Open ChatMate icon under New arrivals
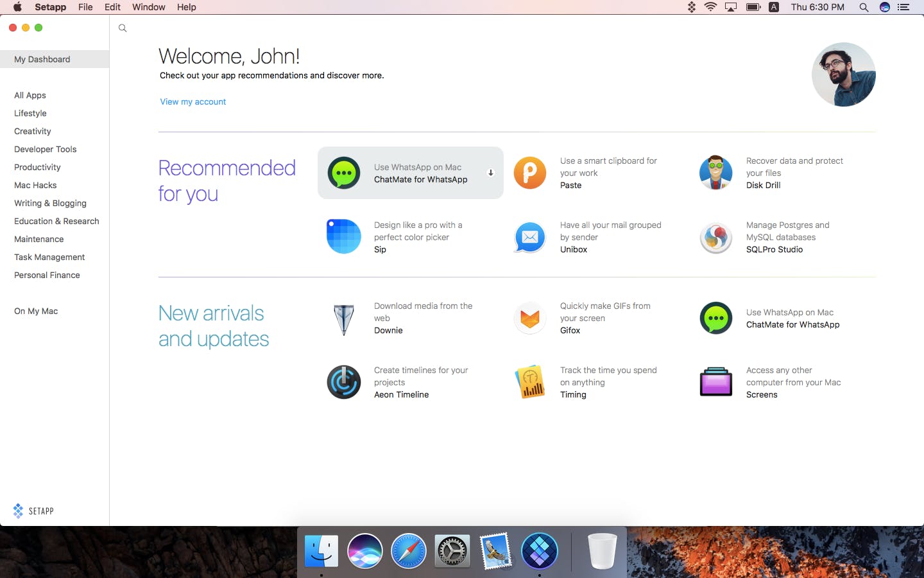This screenshot has height=578, width=924. point(716,318)
